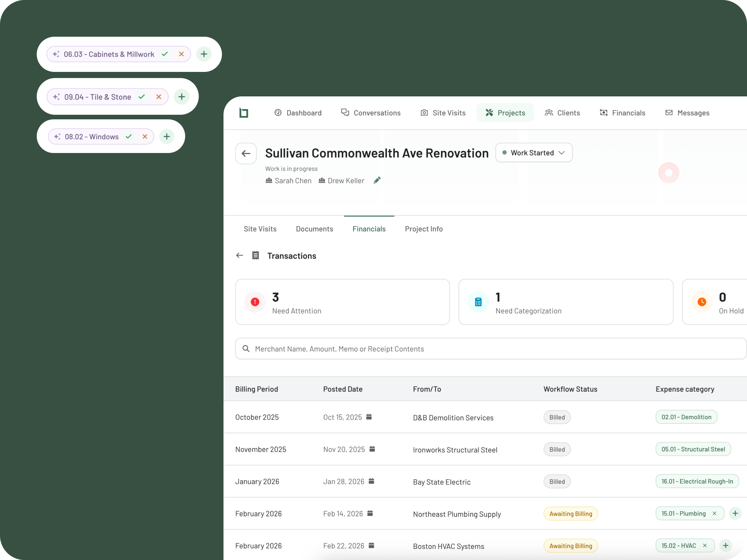Click the Workflow Status column header
Image resolution: width=747 pixels, height=560 pixels.
click(x=571, y=389)
